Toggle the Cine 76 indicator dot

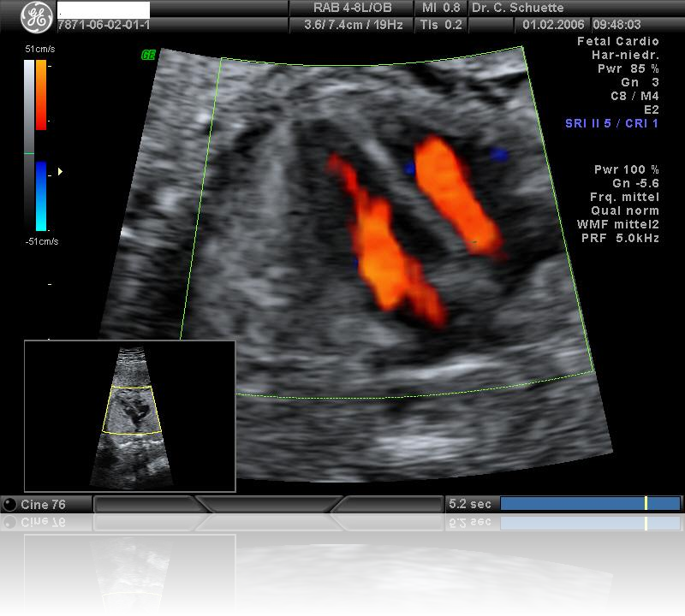[x=9, y=505]
